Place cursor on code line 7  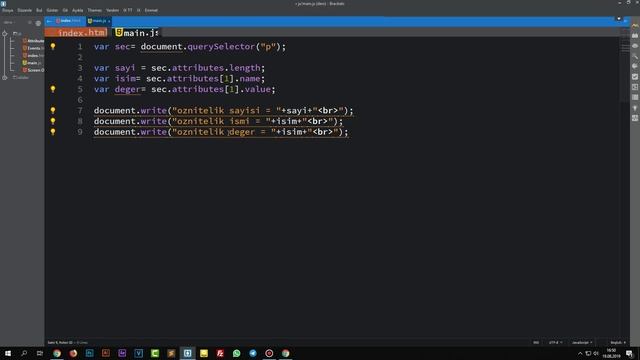coord(223,111)
